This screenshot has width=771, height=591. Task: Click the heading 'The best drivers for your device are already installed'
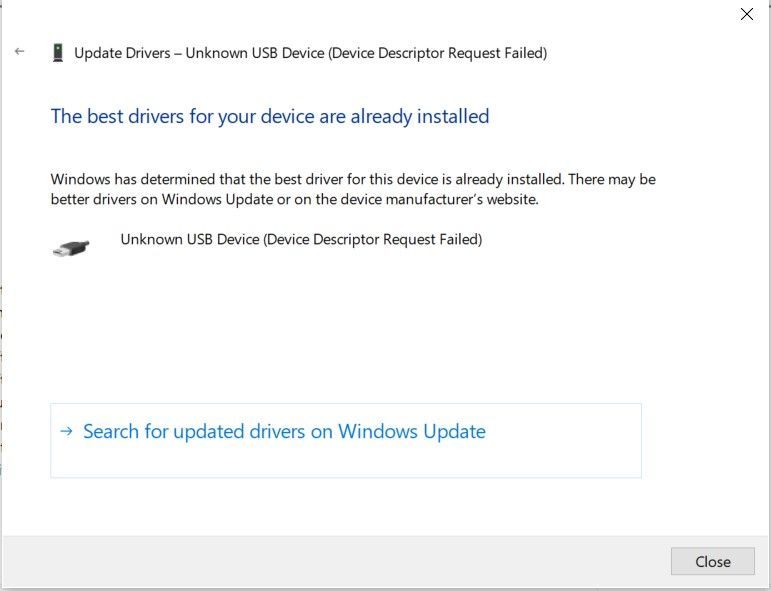point(270,117)
